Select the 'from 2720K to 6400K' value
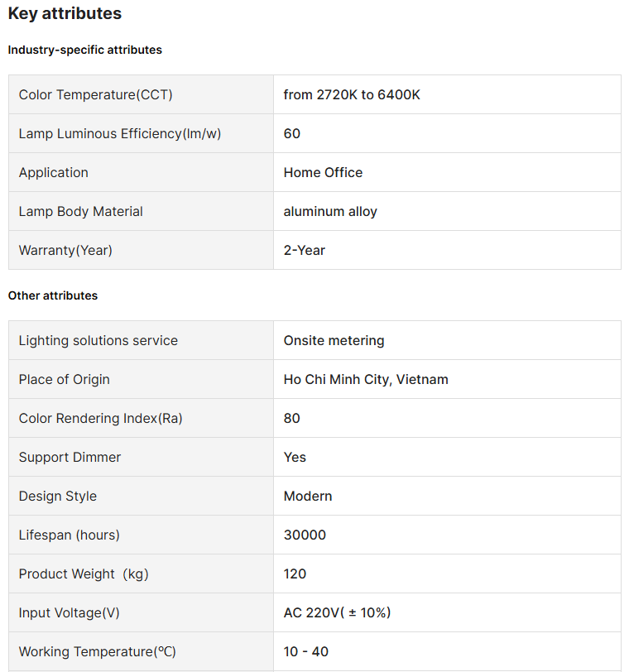Screen dimensions: 629x672 (x=352, y=94)
